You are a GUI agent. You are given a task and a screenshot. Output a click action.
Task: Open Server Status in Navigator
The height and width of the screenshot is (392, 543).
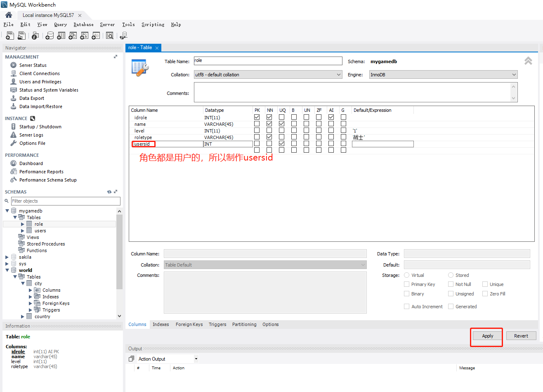click(x=33, y=65)
